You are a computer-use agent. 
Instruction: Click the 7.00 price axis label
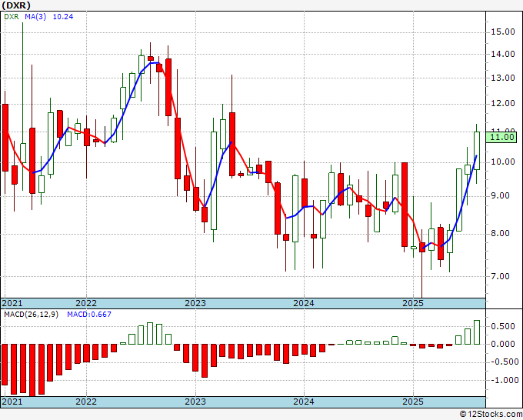501,276
